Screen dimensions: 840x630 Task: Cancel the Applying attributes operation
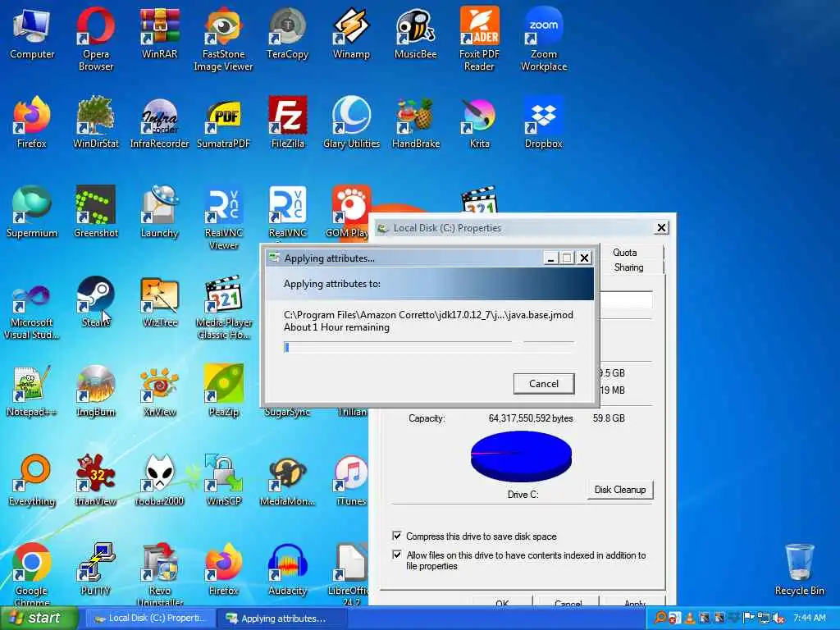544,384
